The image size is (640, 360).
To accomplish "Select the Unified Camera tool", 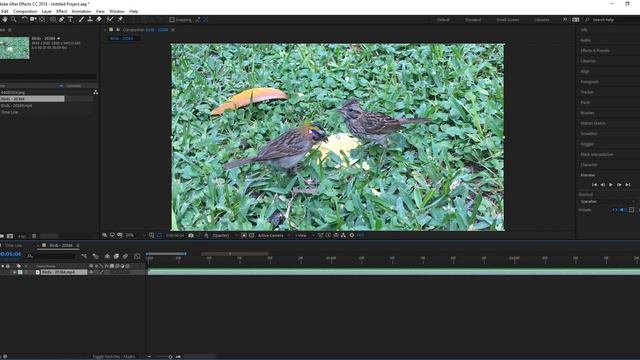I will (33, 19).
